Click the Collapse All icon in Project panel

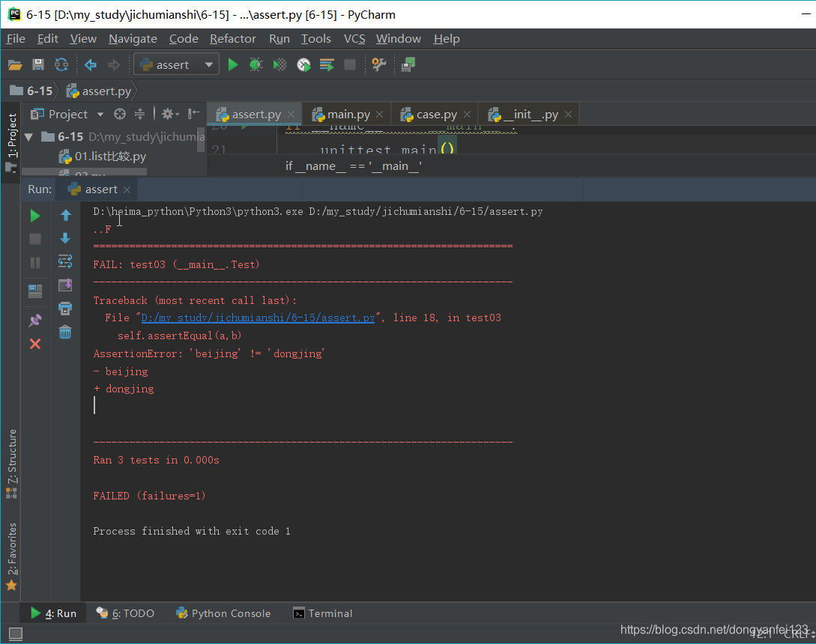pyautogui.click(x=139, y=114)
